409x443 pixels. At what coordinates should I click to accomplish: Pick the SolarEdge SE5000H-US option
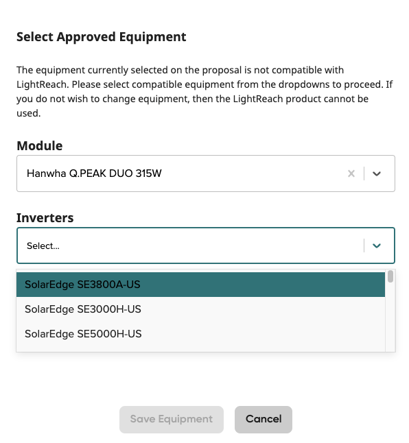point(201,334)
